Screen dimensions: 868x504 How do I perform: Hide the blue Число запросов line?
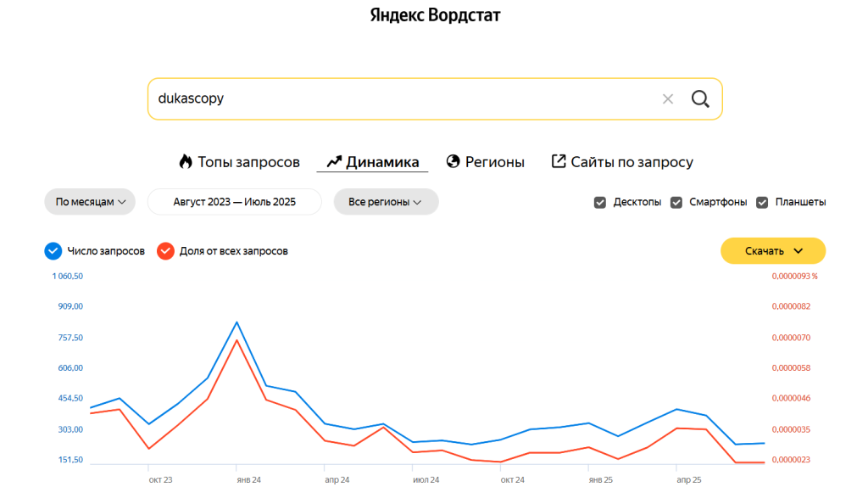tap(53, 251)
